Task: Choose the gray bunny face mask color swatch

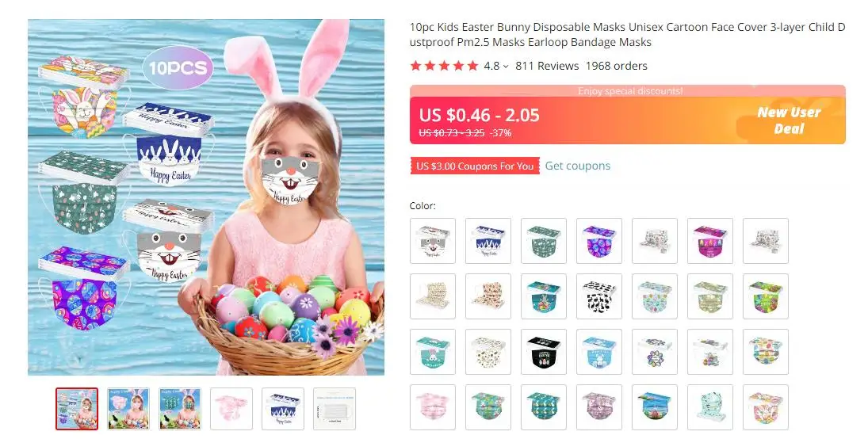Action: point(433,241)
